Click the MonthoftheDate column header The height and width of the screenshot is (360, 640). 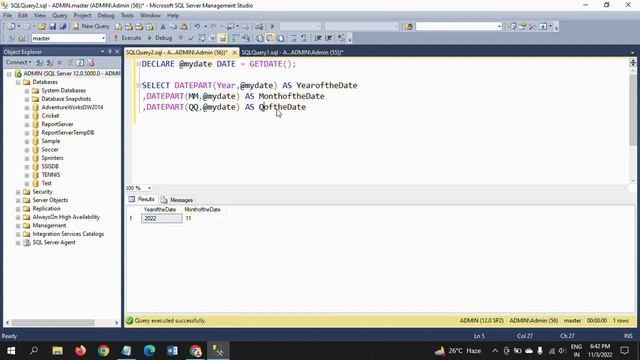[202, 209]
